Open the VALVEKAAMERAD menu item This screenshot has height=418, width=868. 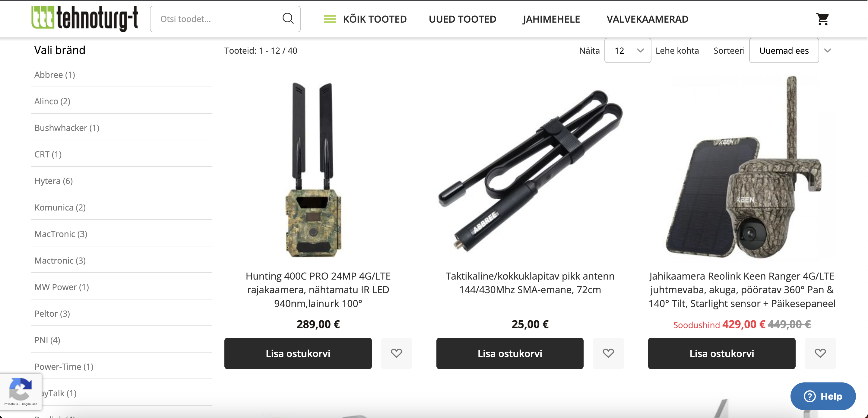point(647,19)
